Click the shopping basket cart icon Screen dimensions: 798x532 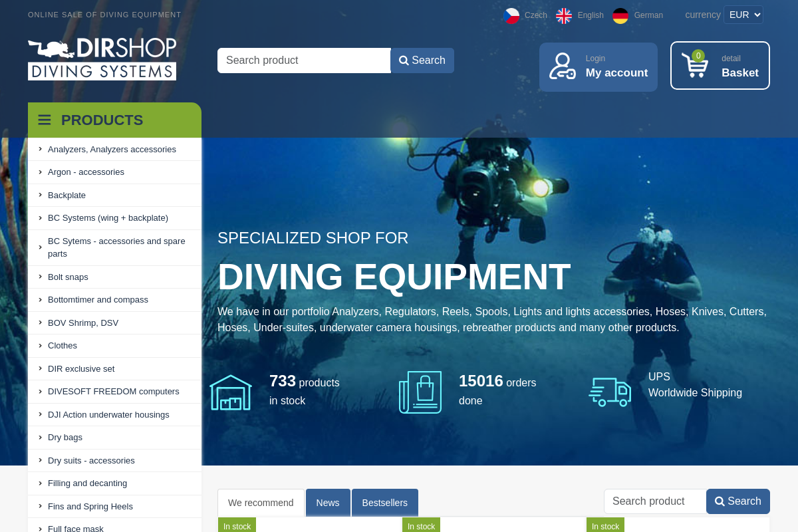694,66
